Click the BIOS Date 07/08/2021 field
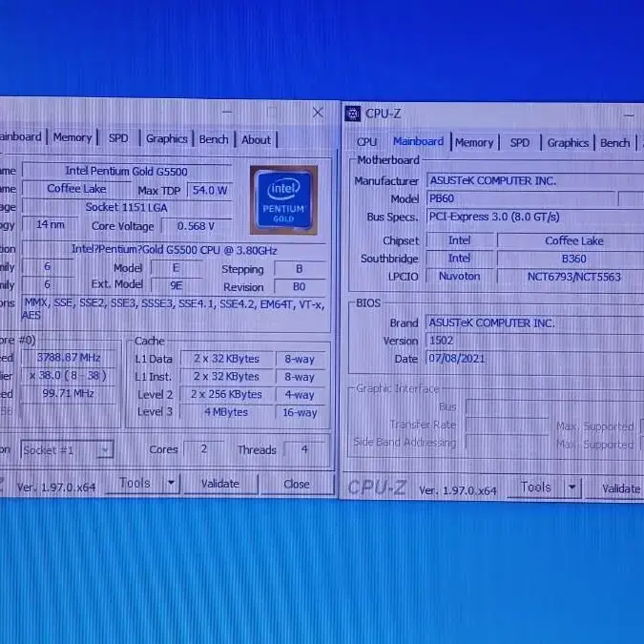 535,359
